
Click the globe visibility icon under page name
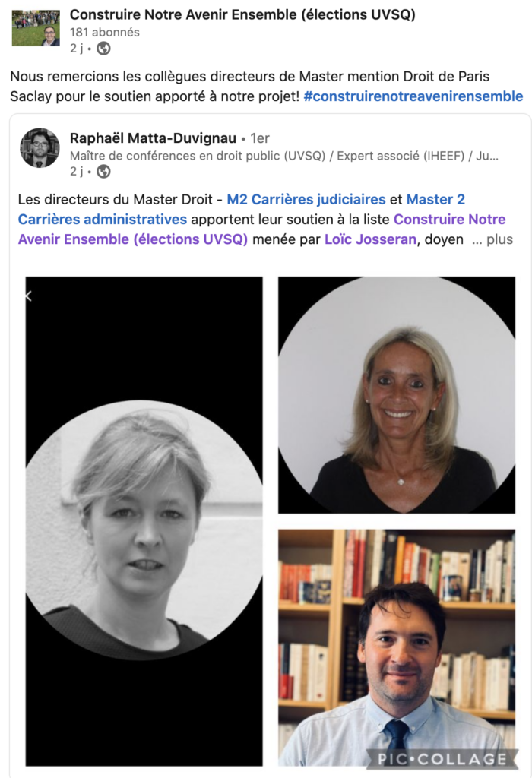coord(103,49)
